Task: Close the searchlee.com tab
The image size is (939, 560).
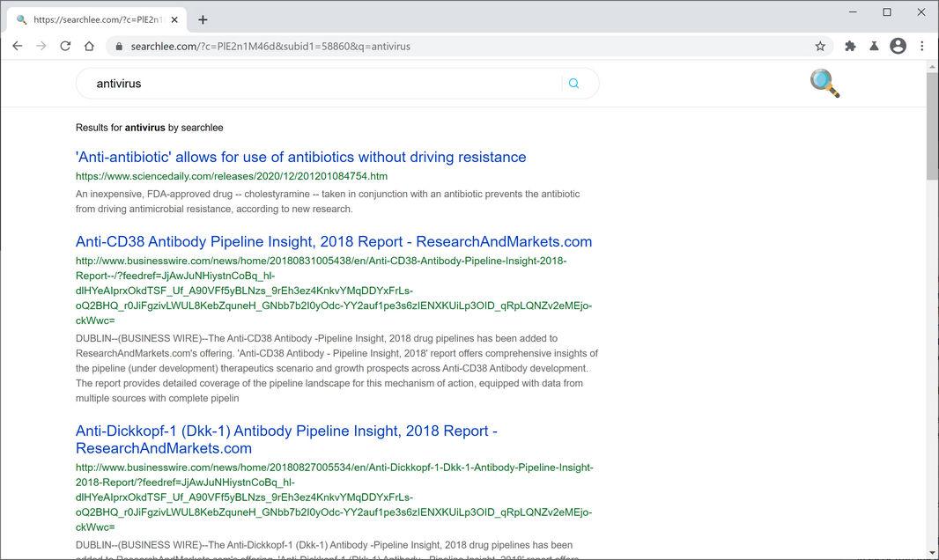Action: (175, 19)
